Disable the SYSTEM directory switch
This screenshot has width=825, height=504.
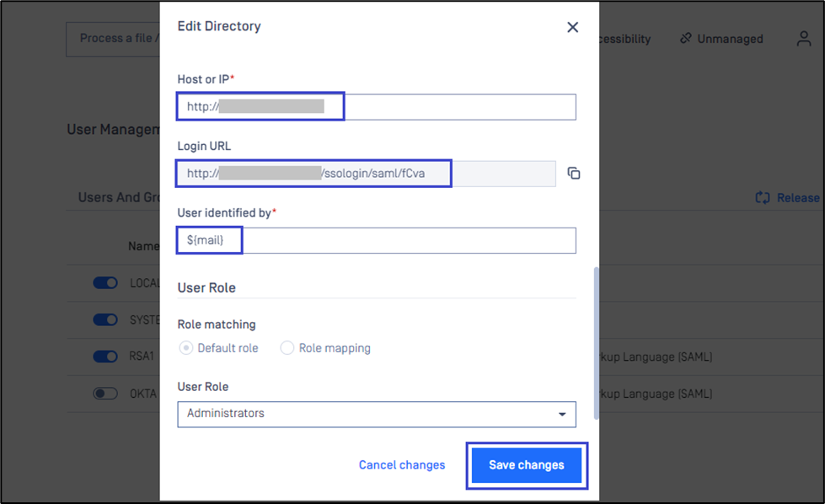105,320
